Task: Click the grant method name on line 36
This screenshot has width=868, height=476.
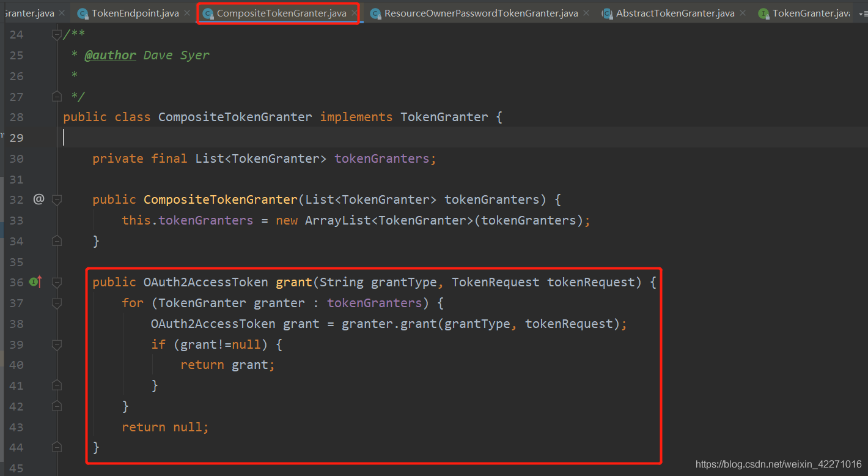Action: pos(294,282)
